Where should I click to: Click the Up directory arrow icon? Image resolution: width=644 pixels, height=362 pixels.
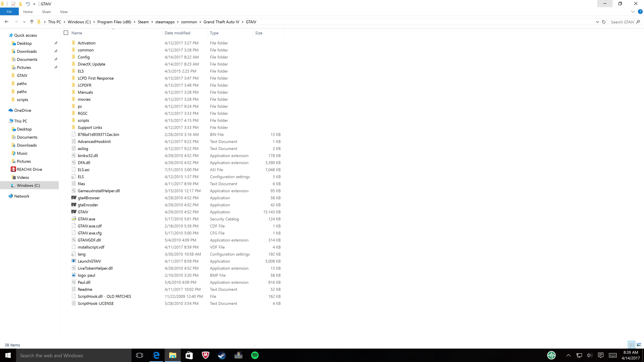[32, 22]
